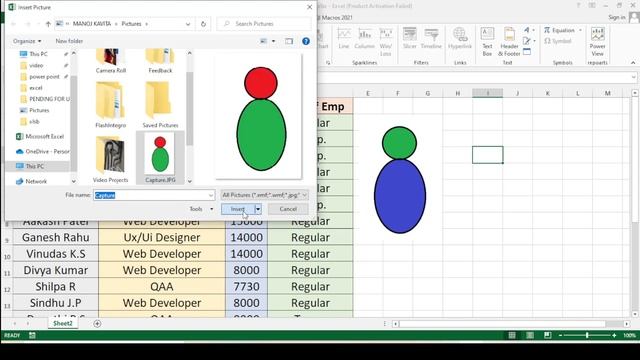Create a New folder

[69, 41]
